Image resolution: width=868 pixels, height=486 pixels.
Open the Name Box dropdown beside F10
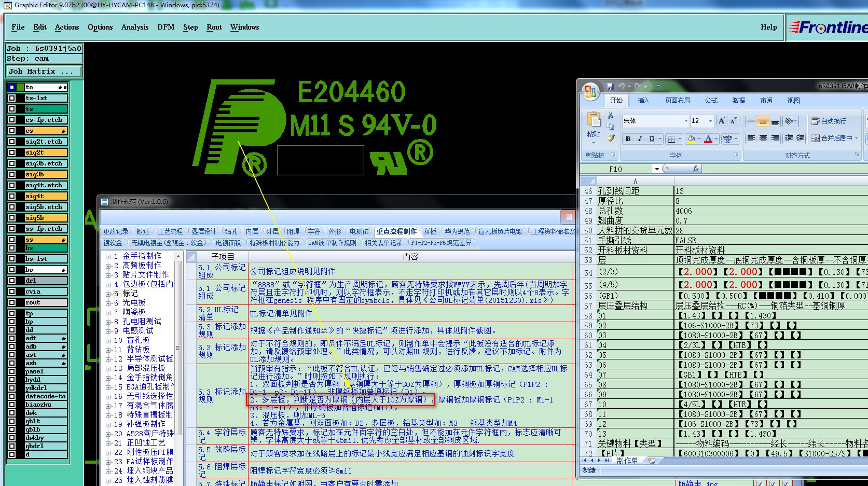coord(657,169)
